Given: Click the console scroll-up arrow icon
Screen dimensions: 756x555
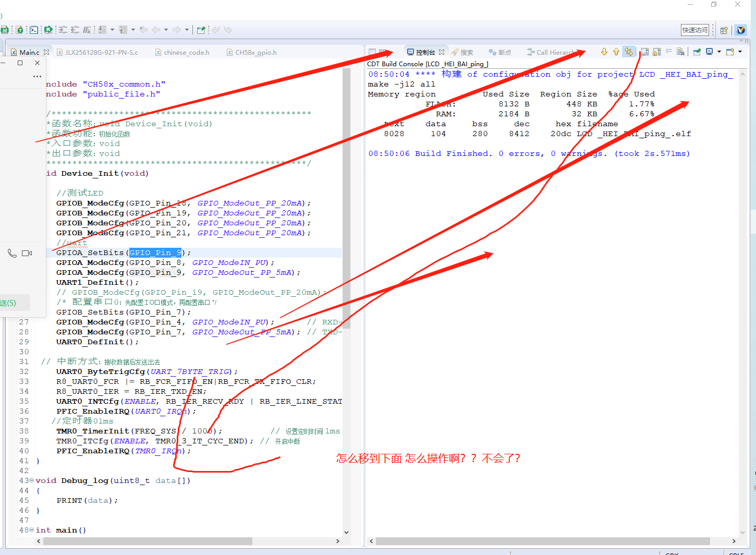Looking at the screenshot, I should (616, 52).
